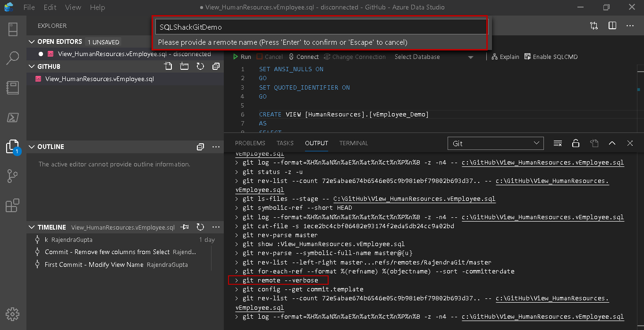Refresh the GITHUB explorer folder
This screenshot has height=330, width=644.
click(x=200, y=66)
